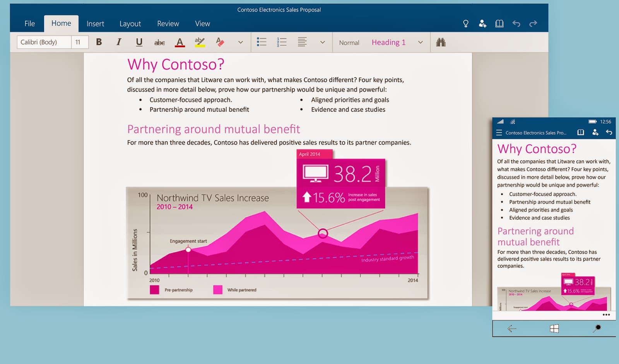The height and width of the screenshot is (364, 619).
Task: Toggle Bold formatting
Action: coord(99,42)
